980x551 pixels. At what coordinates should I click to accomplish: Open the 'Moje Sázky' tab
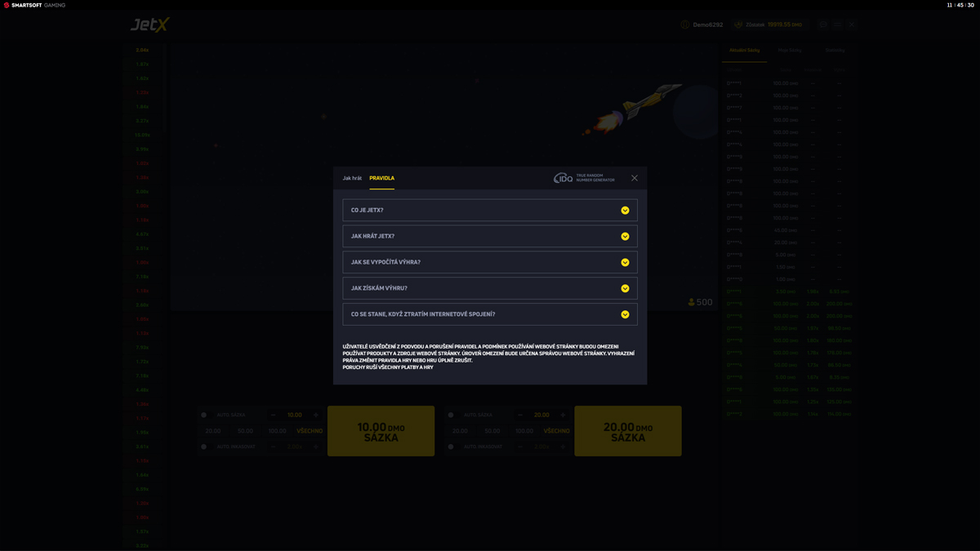tap(789, 51)
